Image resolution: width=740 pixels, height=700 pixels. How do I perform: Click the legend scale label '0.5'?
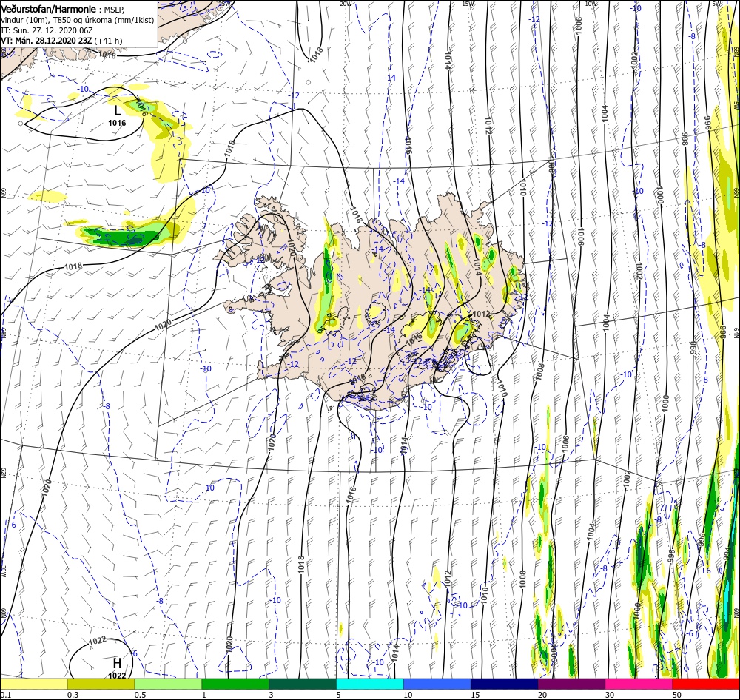click(140, 694)
